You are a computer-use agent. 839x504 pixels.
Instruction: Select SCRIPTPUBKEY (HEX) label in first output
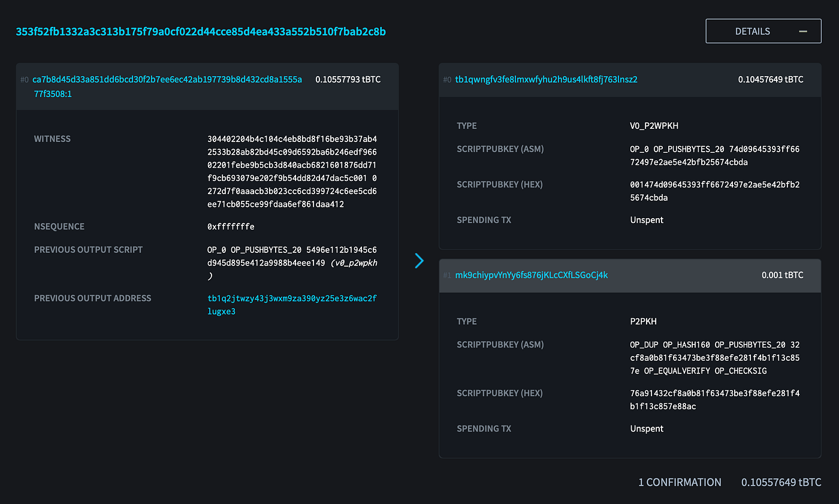point(499,184)
